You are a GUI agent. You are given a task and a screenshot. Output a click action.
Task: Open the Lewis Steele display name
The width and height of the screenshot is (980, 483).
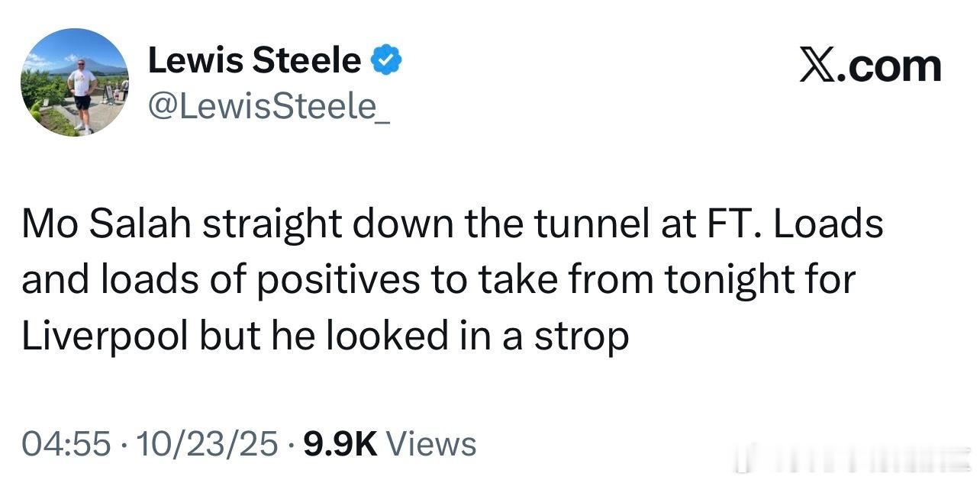tap(254, 60)
